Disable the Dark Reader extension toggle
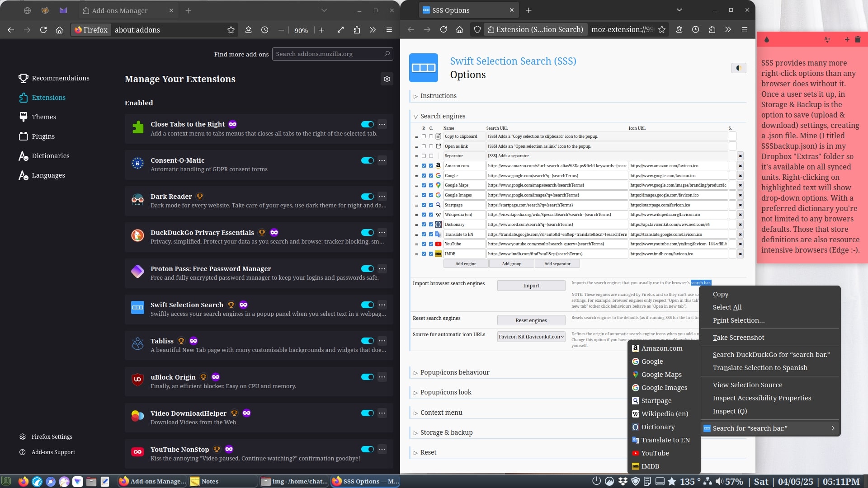Image resolution: width=868 pixels, height=488 pixels. pyautogui.click(x=367, y=197)
